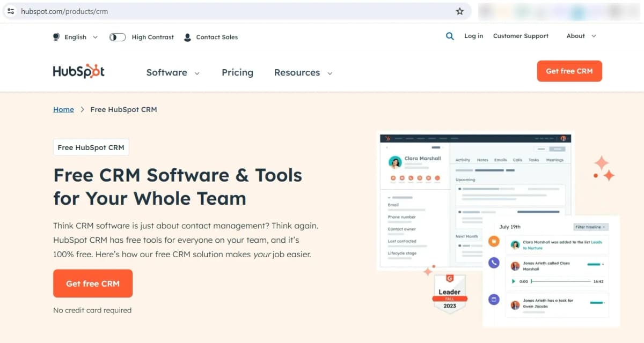Expand the Software menu chevron
The width and height of the screenshot is (644, 343).
tap(197, 73)
